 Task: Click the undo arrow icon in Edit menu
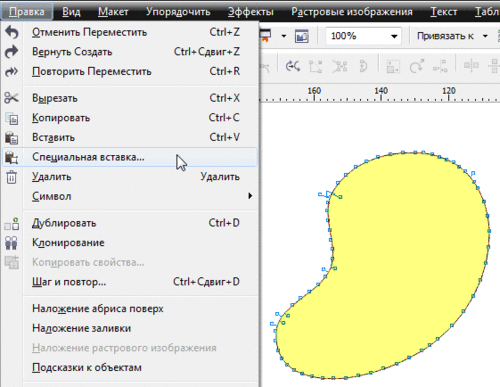pos(12,32)
